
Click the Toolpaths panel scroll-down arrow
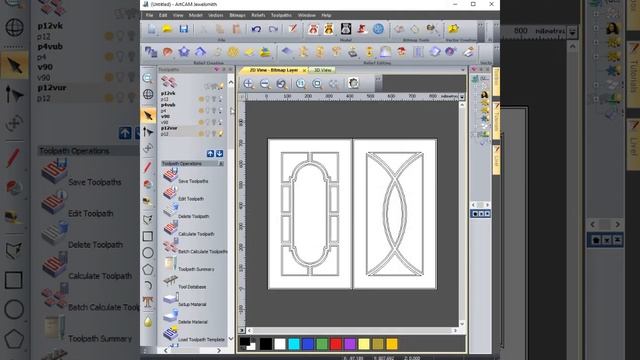(231, 339)
